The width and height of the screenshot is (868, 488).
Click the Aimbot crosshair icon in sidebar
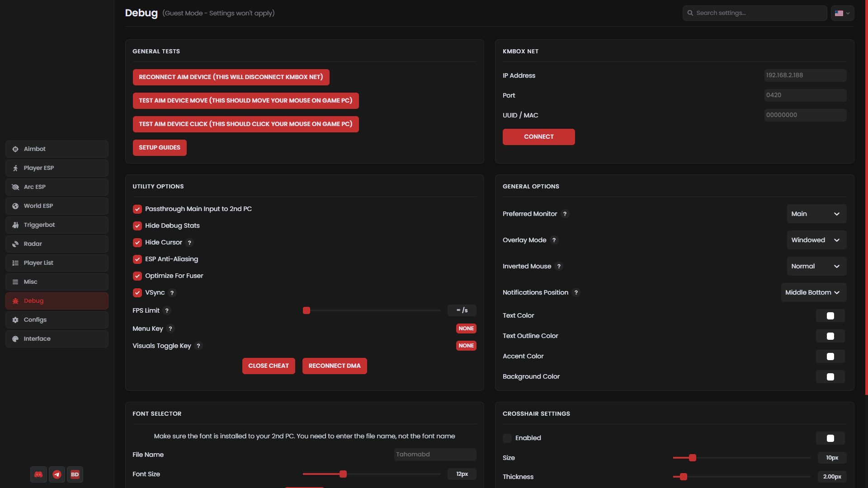[x=15, y=149]
